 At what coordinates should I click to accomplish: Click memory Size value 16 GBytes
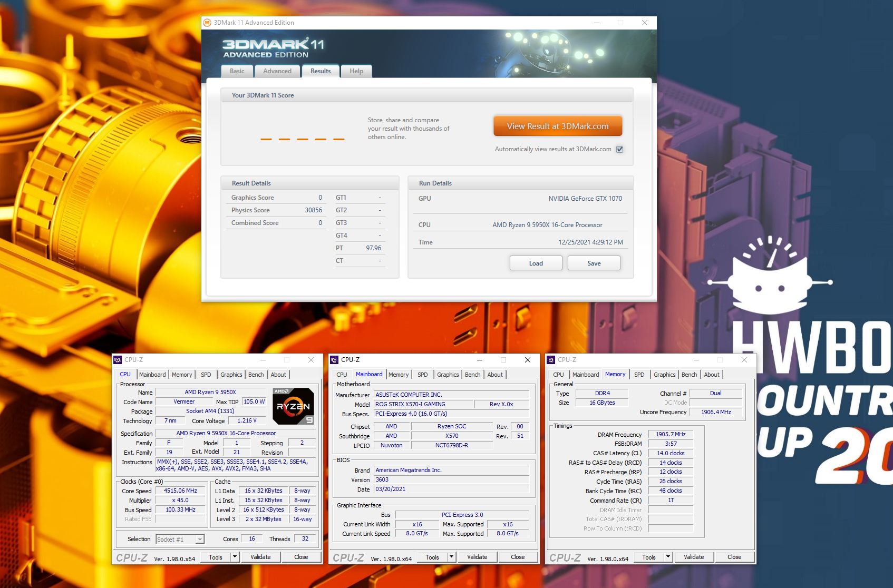(602, 403)
